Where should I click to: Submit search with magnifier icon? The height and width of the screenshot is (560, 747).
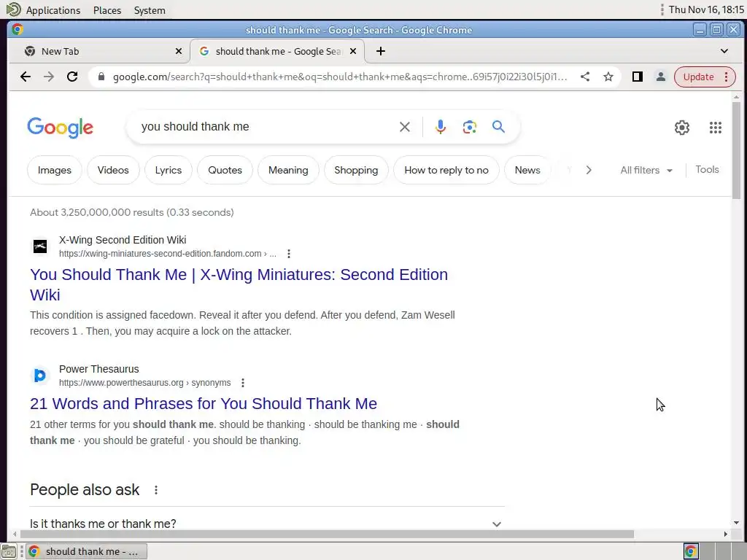[498, 127]
